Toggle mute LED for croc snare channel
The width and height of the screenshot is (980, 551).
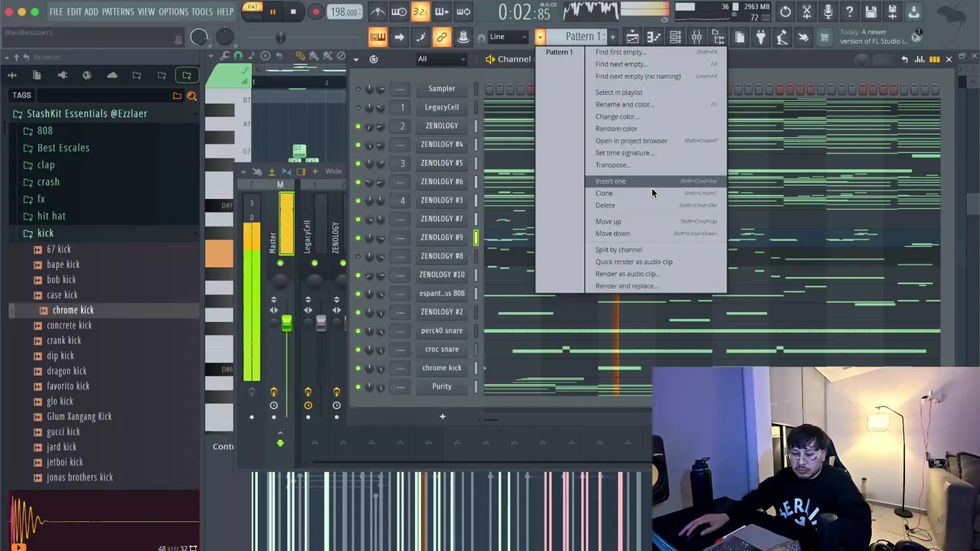click(x=358, y=350)
